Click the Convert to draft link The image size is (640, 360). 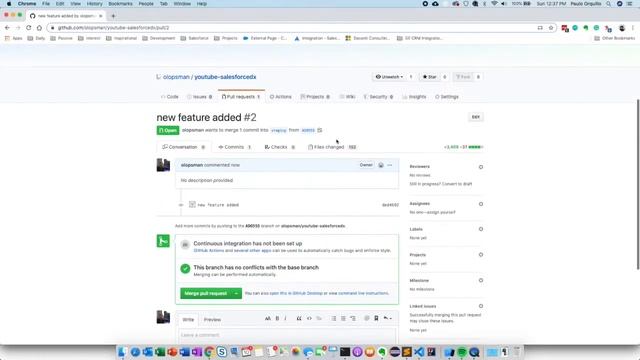pos(457,184)
